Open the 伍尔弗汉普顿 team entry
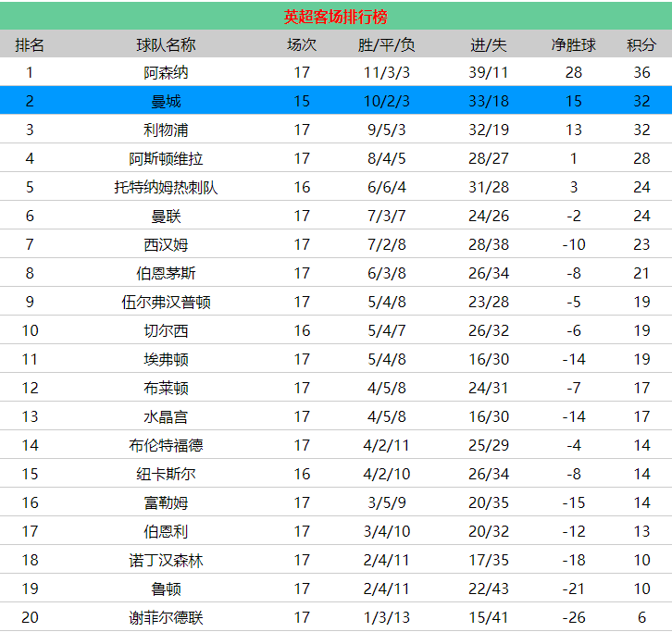 tap(166, 302)
